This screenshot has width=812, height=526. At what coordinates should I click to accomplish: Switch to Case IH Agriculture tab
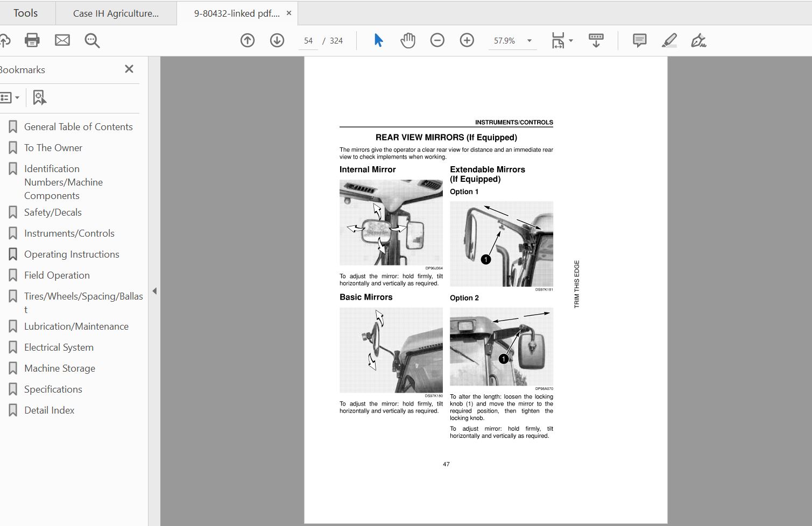116,13
